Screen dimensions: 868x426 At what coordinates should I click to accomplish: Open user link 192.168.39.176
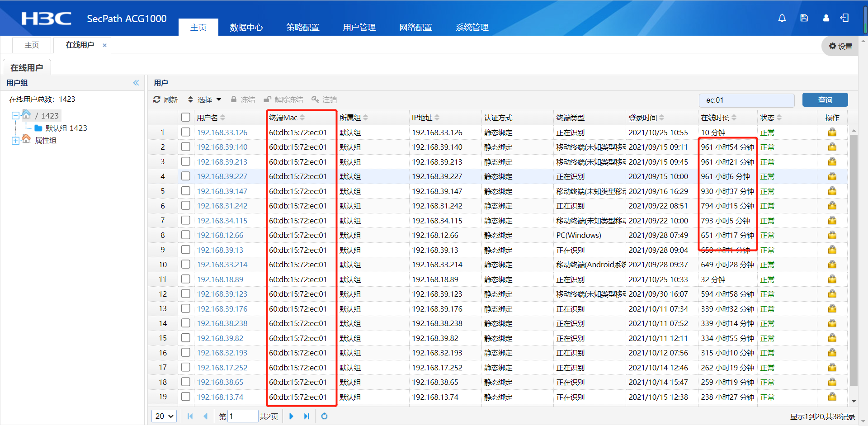pos(222,309)
